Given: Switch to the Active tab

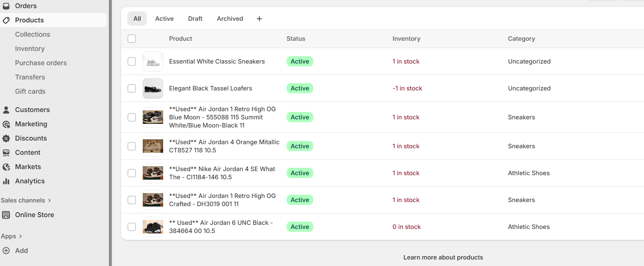Looking at the screenshot, I should pos(164,19).
